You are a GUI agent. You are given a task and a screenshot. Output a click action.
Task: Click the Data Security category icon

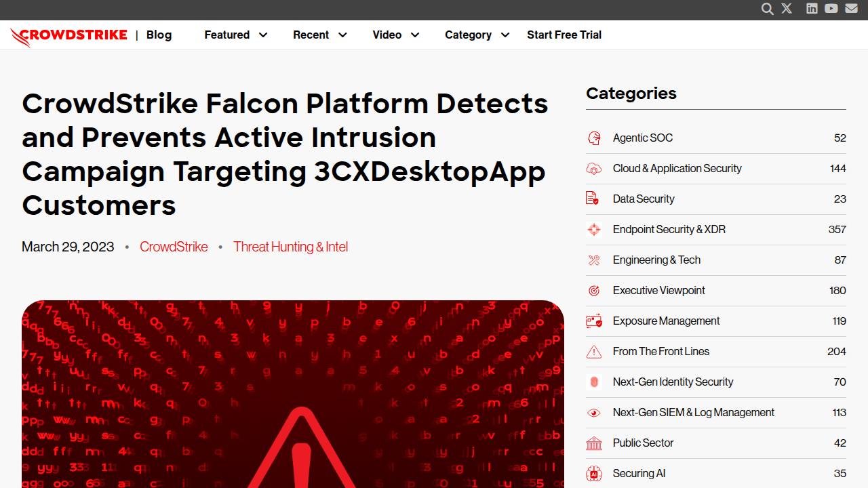coord(593,199)
